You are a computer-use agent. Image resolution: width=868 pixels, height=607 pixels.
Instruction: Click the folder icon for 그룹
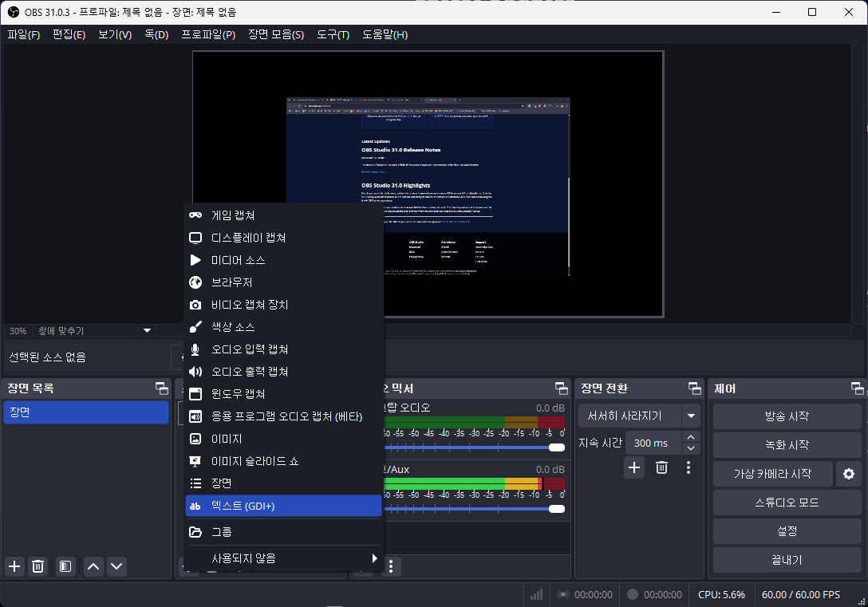click(x=195, y=532)
